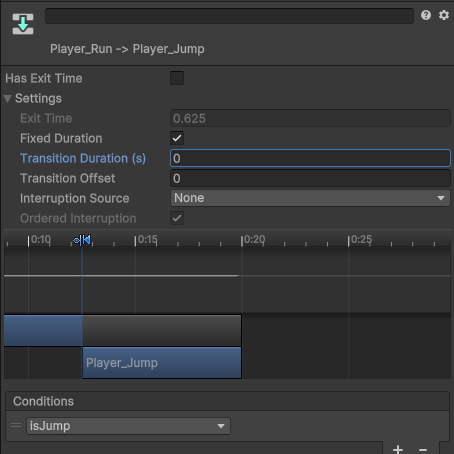This screenshot has width=454, height=454.
Task: Click the Has Exit Time label
Action: [44, 78]
